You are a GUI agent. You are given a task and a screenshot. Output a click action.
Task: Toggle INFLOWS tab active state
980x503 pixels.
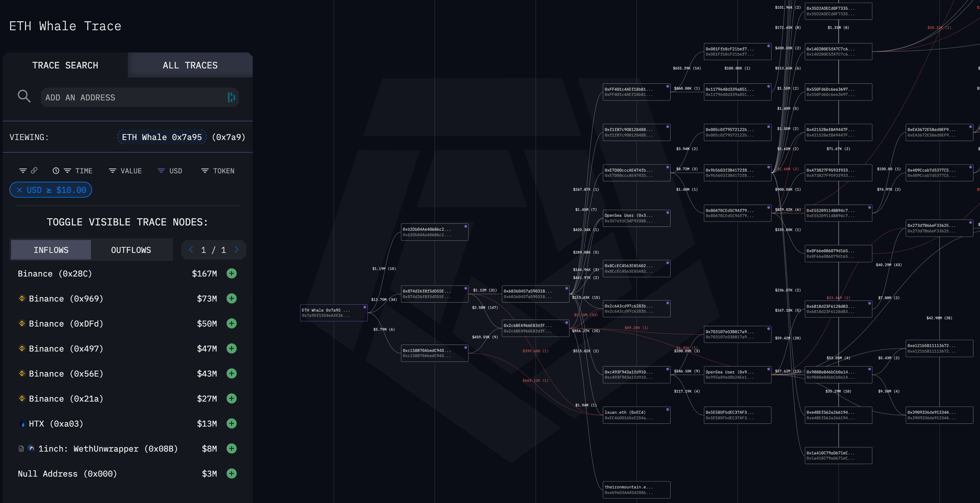pos(51,249)
